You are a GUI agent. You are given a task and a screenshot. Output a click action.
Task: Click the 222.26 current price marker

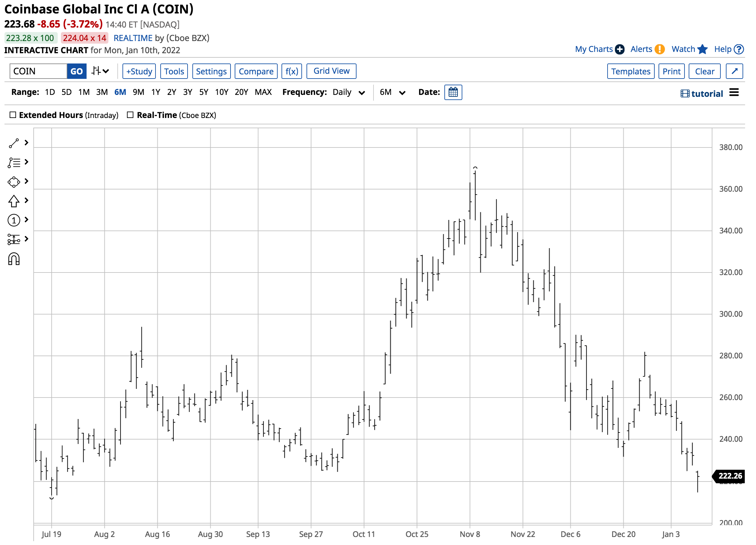[729, 476]
